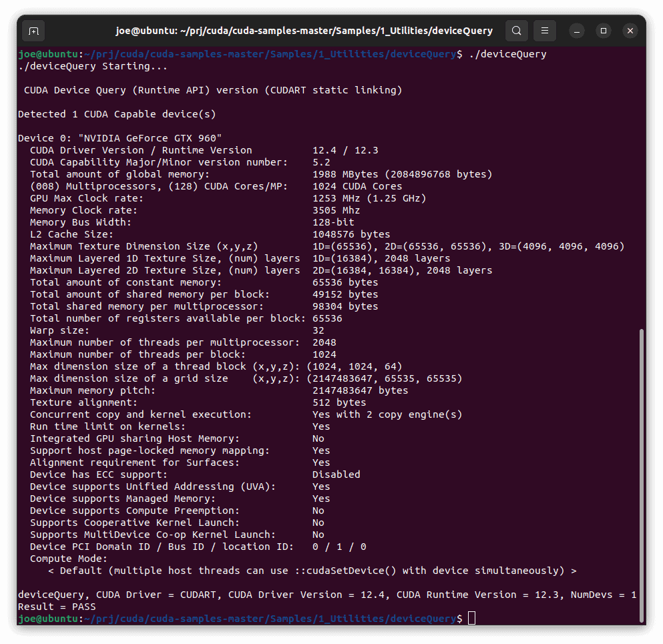Click the '(1024, 1024, 64)' thread block value
The image size is (663, 644).
click(x=355, y=366)
